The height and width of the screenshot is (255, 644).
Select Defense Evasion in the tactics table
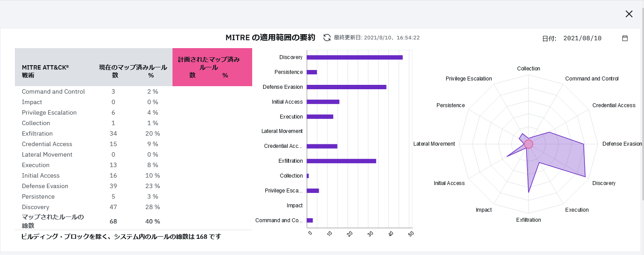45,186
